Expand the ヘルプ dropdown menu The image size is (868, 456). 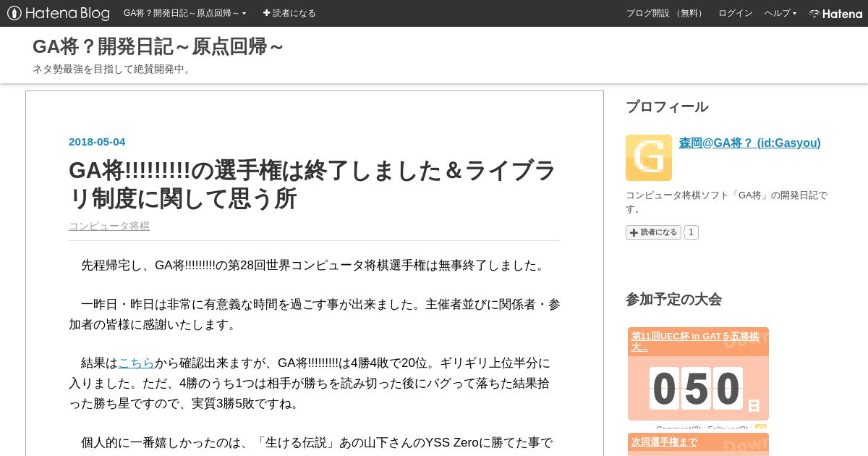click(780, 13)
